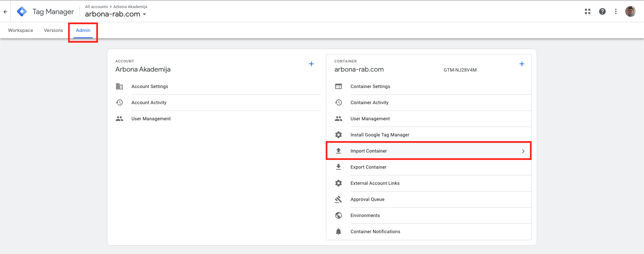Select the Admin tab
The width and height of the screenshot is (644, 254).
click(83, 30)
